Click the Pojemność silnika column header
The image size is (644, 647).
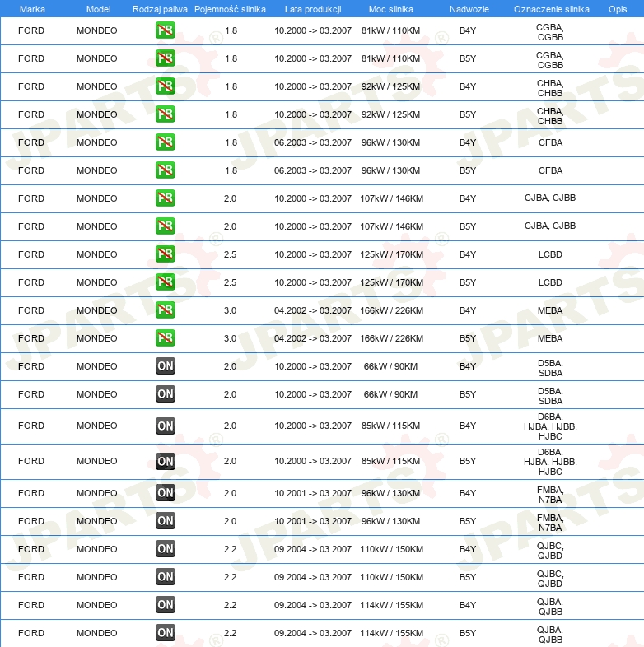[230, 9]
